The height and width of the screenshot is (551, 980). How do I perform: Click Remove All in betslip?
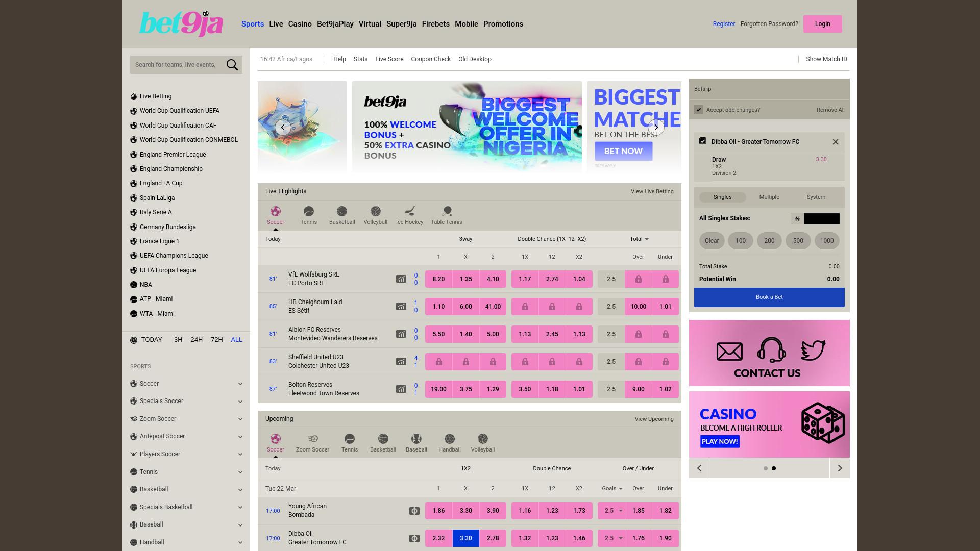(830, 110)
